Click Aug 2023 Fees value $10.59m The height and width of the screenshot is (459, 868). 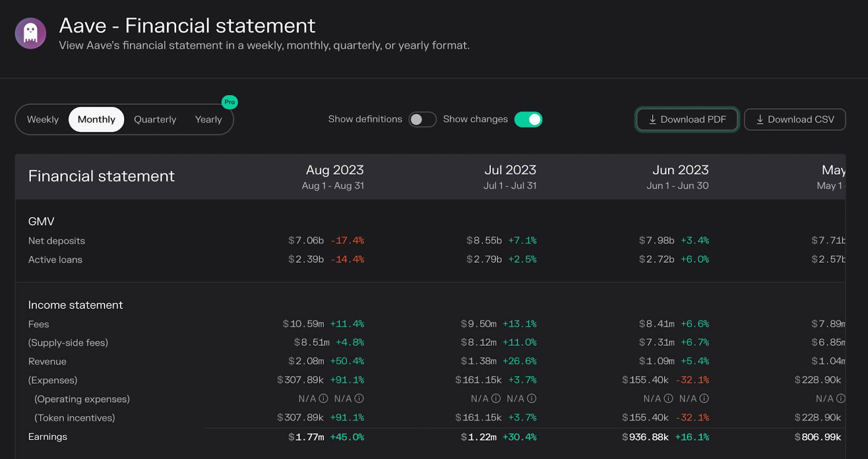(x=303, y=324)
